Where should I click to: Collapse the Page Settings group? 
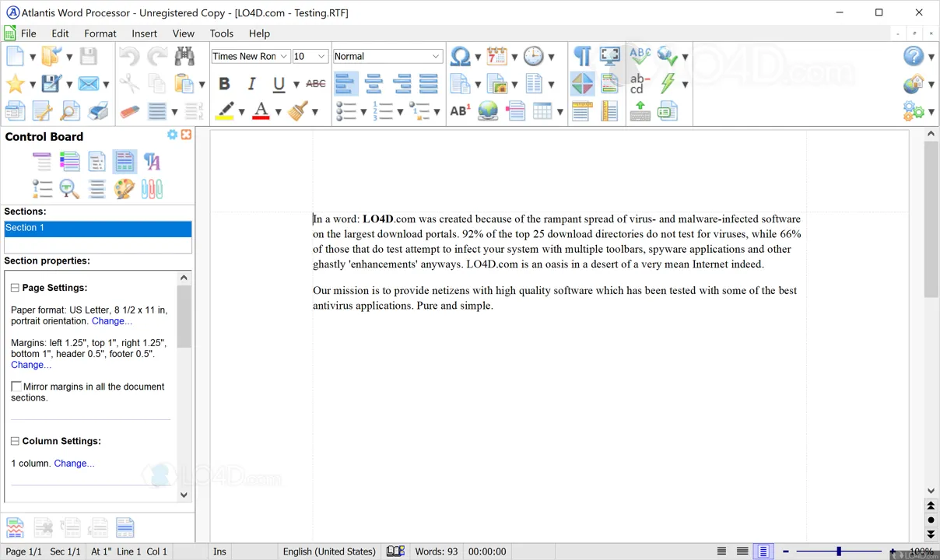click(x=15, y=288)
